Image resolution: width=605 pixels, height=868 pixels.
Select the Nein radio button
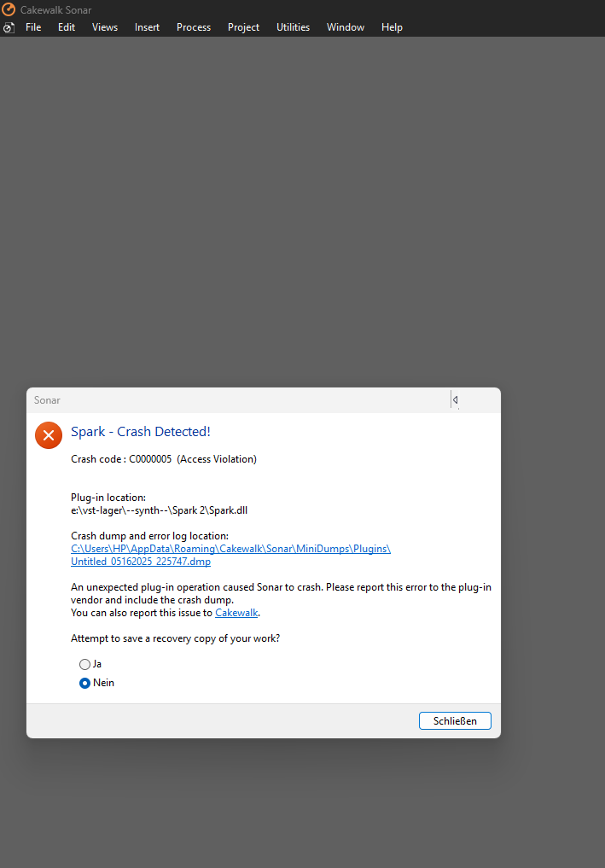84,683
